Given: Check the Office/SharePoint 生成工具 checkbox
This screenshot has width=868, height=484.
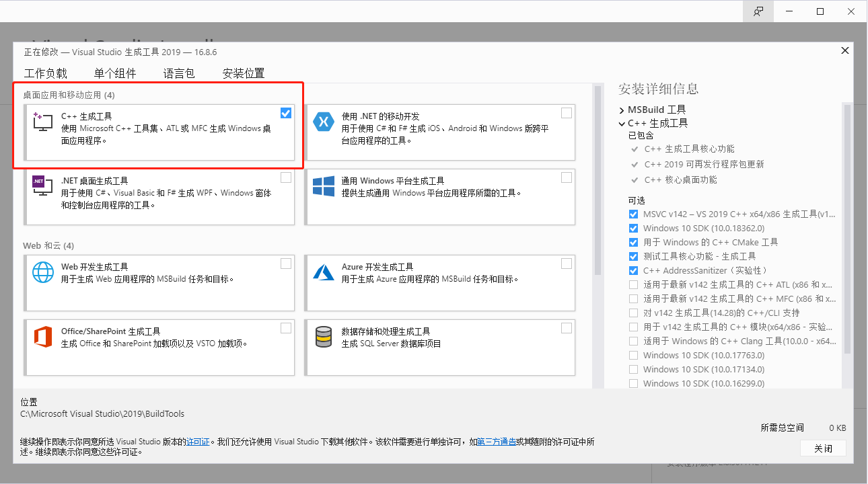Looking at the screenshot, I should click(286, 328).
